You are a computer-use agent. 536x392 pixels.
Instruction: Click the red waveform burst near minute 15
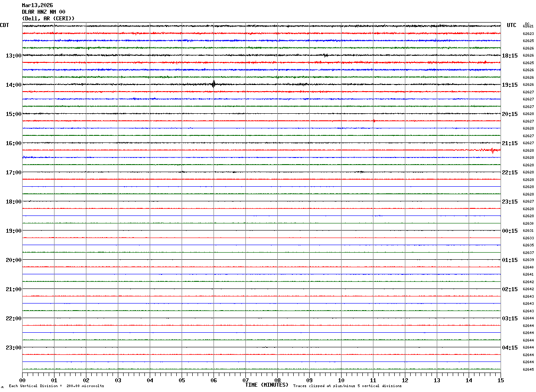(x=492, y=150)
